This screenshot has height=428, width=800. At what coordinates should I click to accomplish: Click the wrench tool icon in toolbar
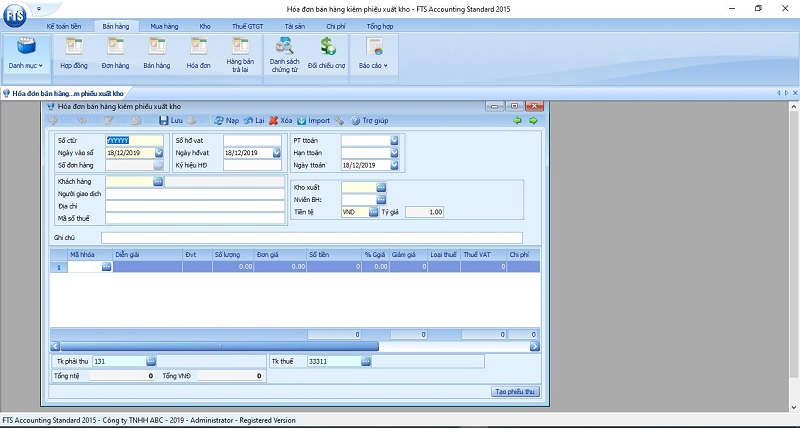tap(339, 121)
